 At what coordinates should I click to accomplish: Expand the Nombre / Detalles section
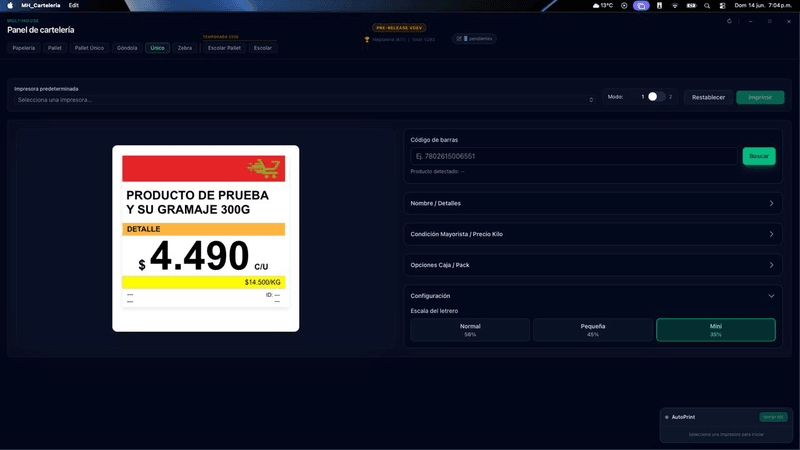pos(593,204)
